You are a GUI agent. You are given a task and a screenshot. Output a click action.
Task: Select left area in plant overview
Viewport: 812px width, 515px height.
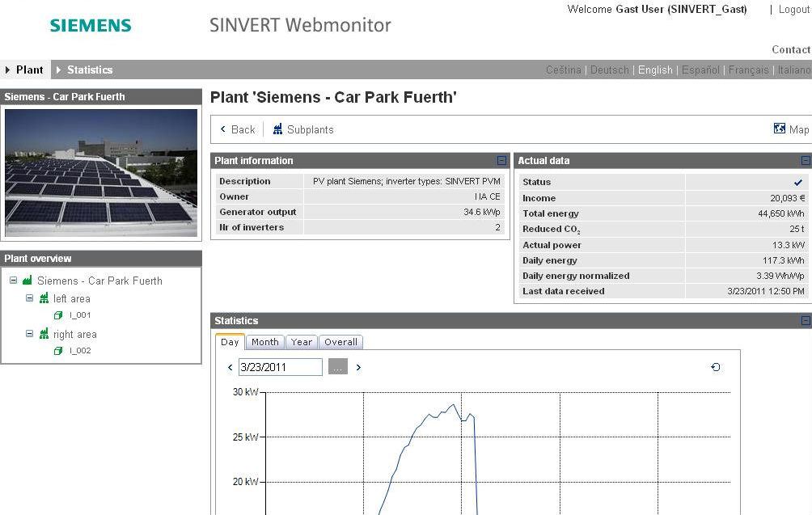[x=71, y=298]
